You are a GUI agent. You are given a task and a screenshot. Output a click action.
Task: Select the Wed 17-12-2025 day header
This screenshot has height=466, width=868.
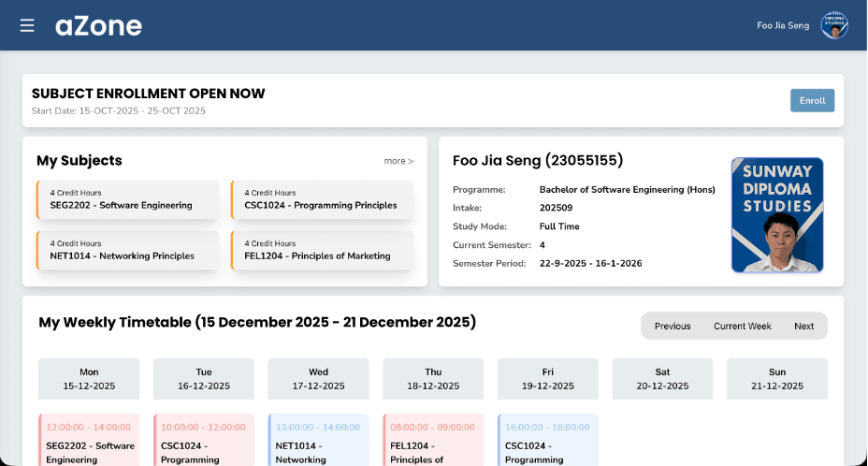[x=318, y=378]
